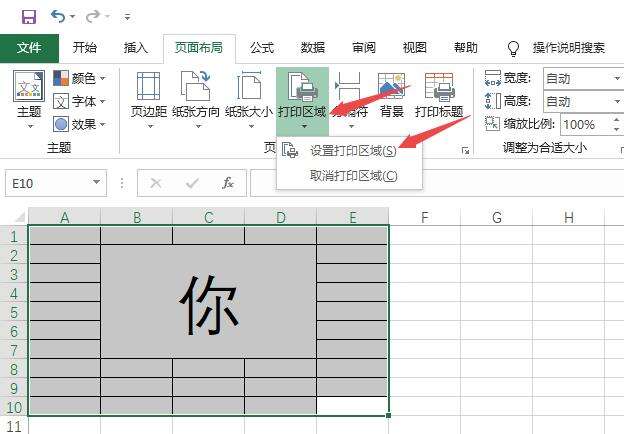The image size is (624, 434).
Task: Click the Redo arrow icon
Action: pyautogui.click(x=93, y=16)
